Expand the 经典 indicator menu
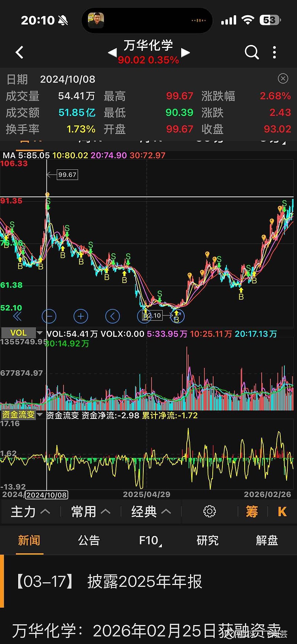The width and height of the screenshot is (297, 644). [x=151, y=512]
